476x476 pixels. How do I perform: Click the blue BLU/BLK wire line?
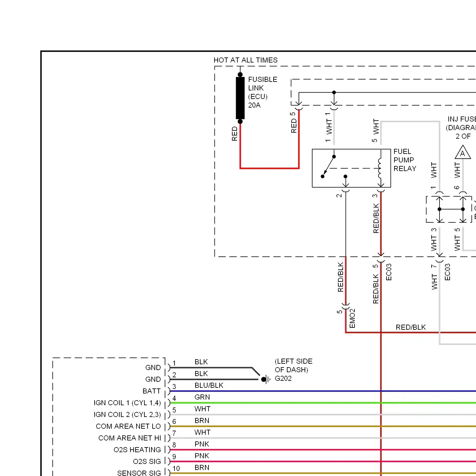tap(323, 391)
